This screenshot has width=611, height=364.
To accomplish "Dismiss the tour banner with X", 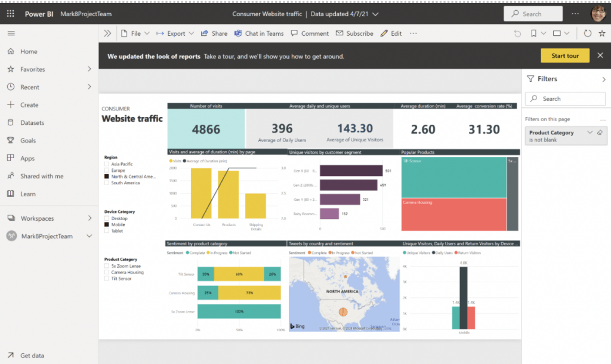I will coord(600,55).
